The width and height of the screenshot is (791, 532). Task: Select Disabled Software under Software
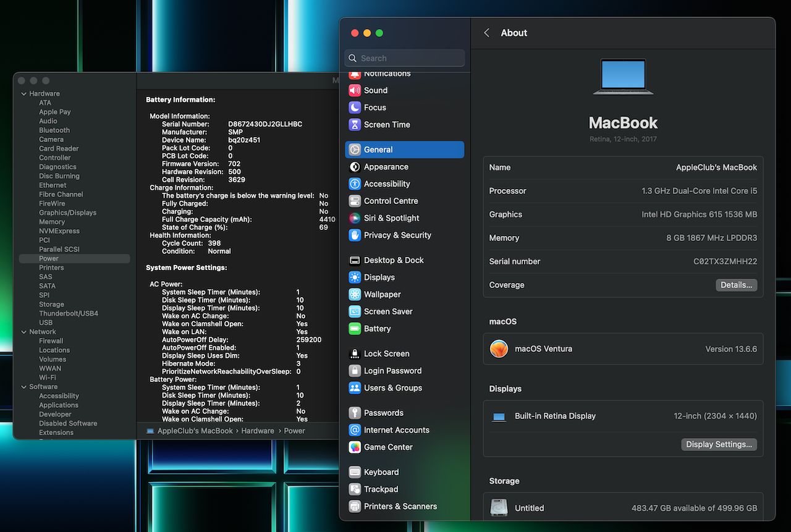point(68,423)
